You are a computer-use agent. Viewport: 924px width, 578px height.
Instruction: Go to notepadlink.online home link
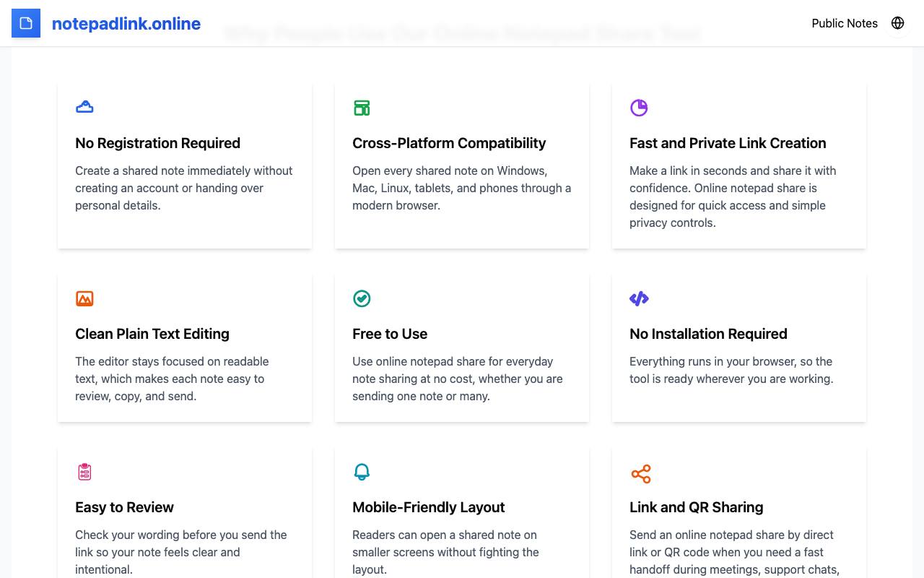pyautogui.click(x=126, y=23)
